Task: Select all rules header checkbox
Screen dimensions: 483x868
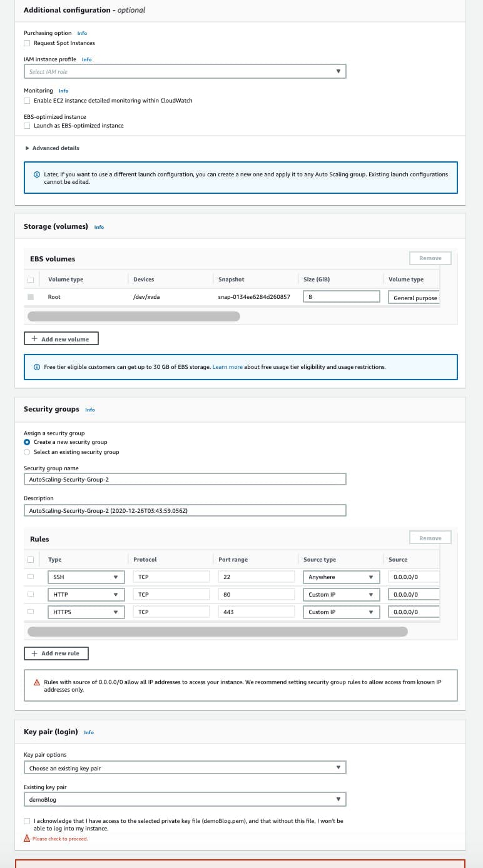Action: pyautogui.click(x=31, y=560)
